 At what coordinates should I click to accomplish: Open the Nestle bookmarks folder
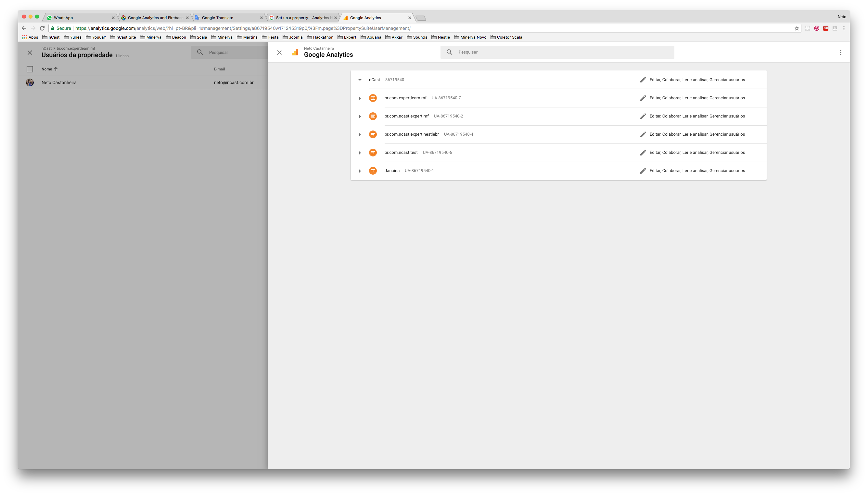point(440,37)
